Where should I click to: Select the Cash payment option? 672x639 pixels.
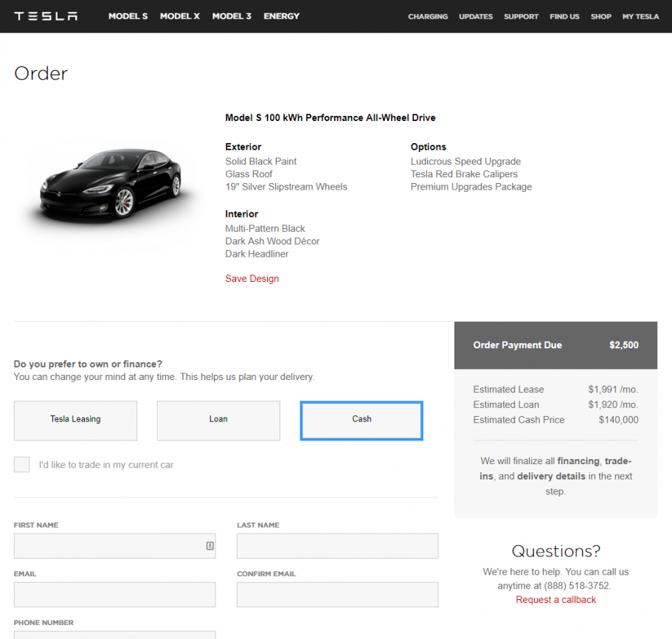click(x=361, y=420)
